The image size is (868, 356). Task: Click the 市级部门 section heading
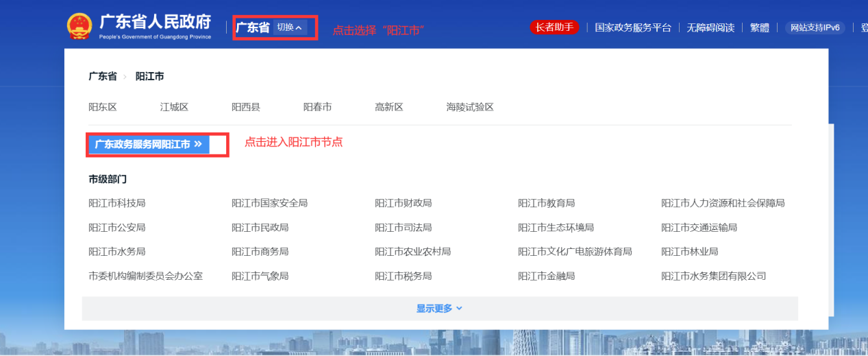click(108, 179)
